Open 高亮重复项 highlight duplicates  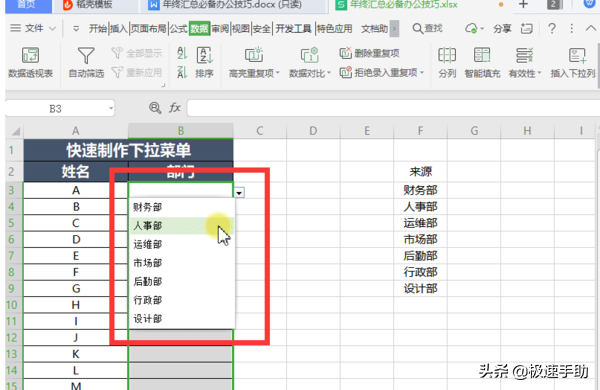tap(254, 62)
